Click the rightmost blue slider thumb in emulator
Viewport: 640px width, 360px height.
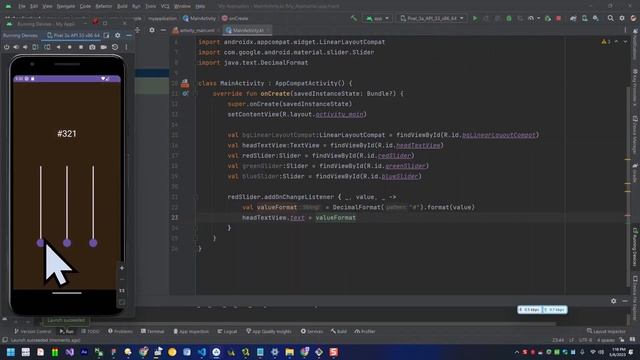[x=93, y=243]
